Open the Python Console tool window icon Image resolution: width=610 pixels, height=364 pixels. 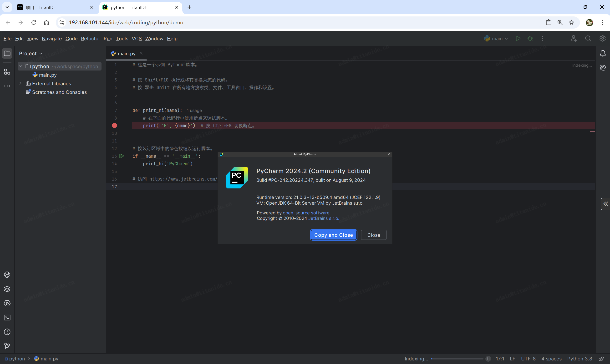7,275
